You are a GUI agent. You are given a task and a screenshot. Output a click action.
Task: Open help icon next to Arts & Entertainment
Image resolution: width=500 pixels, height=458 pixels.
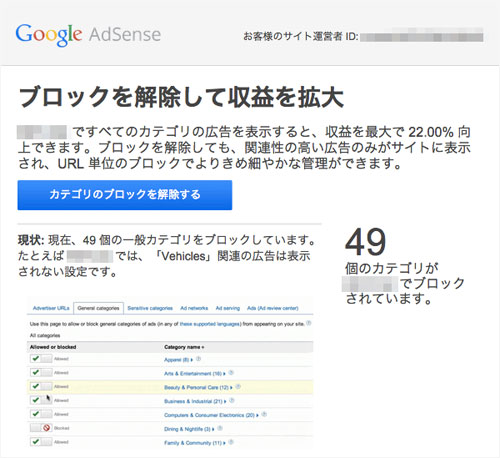pyautogui.click(x=231, y=373)
